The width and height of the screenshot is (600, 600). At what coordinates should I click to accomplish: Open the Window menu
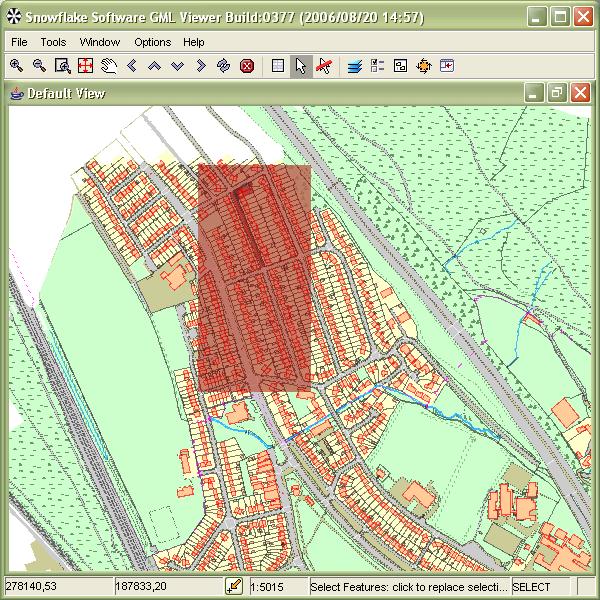click(x=100, y=42)
